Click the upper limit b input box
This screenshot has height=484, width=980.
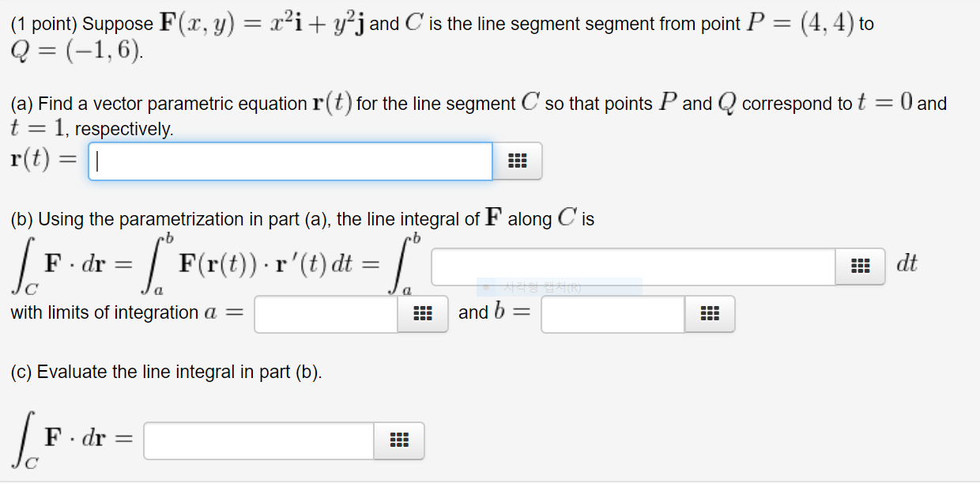[x=612, y=314]
